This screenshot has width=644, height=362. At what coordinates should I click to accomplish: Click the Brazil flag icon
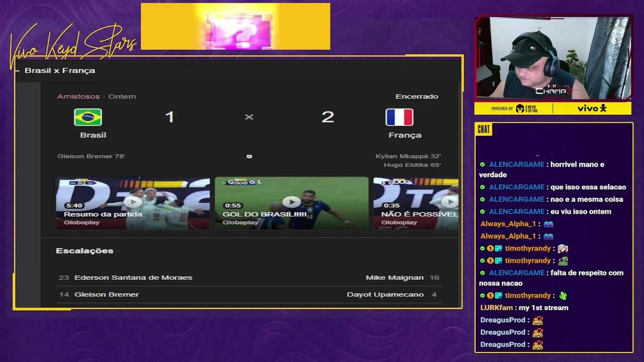pos(88,117)
